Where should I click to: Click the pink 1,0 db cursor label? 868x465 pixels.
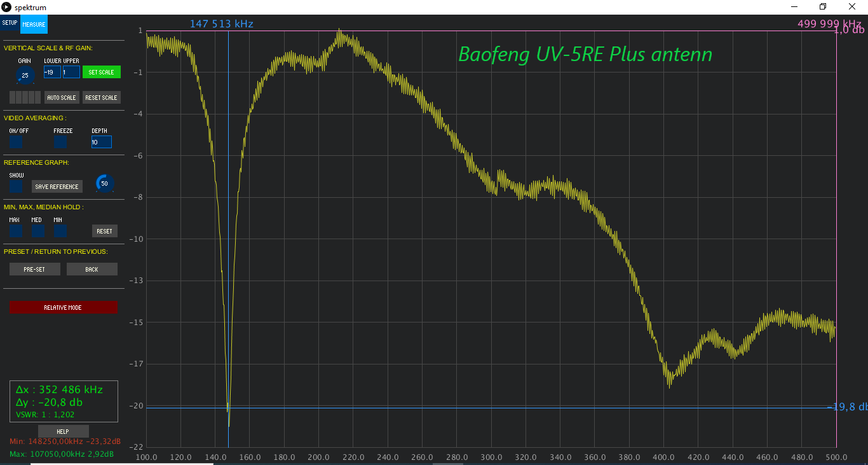click(x=850, y=30)
